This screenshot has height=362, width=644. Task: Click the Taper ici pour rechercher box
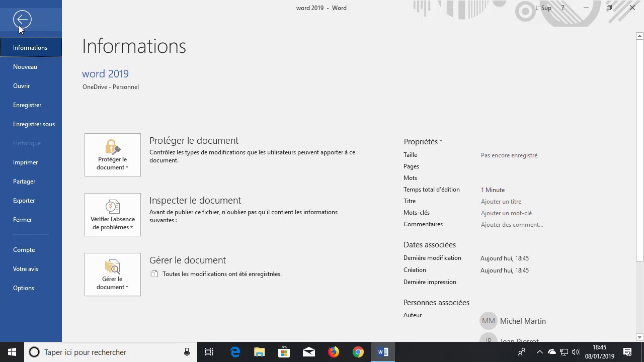(x=111, y=352)
